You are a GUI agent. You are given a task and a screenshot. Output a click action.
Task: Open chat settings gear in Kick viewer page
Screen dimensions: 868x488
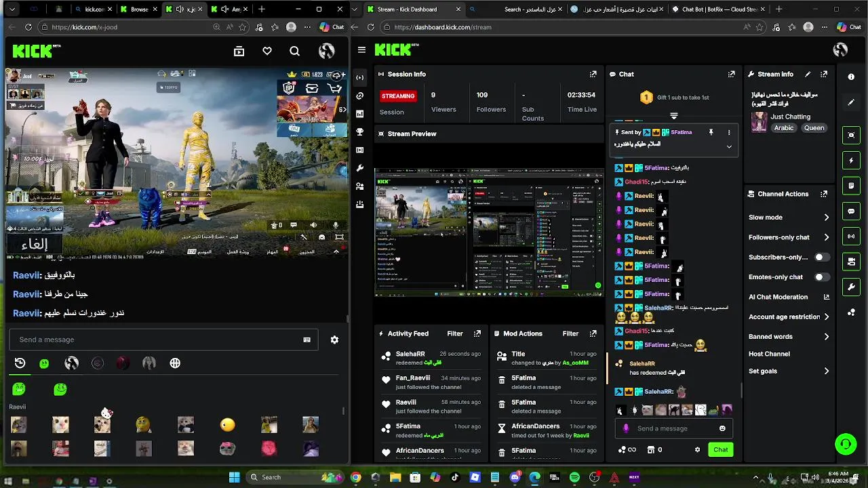point(334,340)
